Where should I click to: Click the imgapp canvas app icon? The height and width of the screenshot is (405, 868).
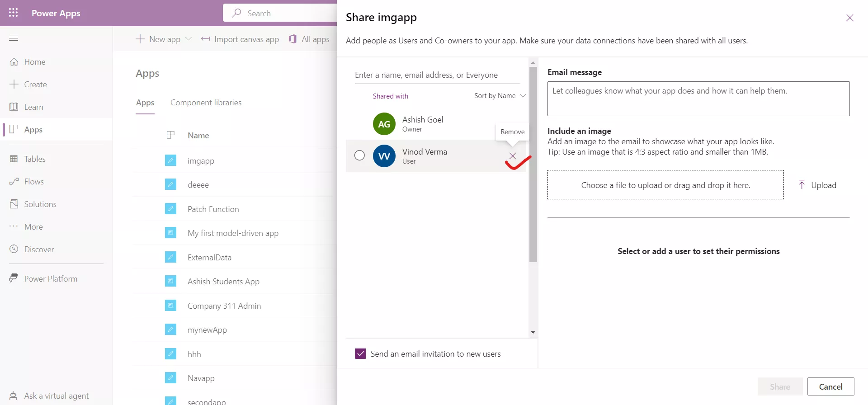(170, 160)
